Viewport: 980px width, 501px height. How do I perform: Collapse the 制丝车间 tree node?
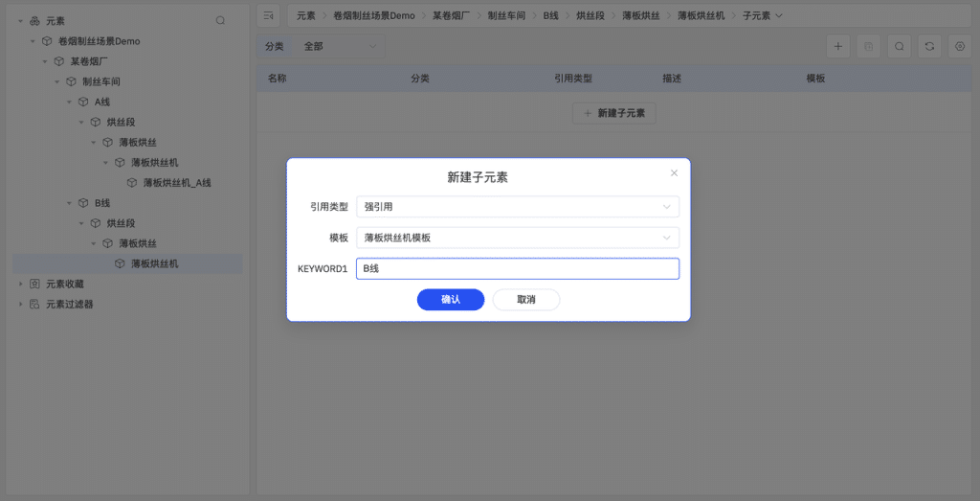click(56, 82)
